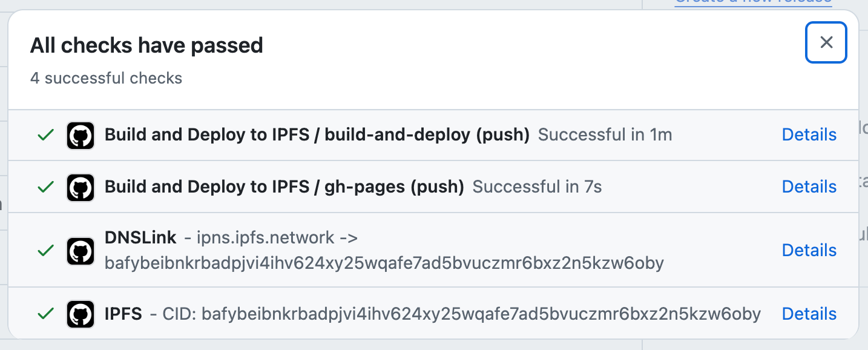Open Details for the IPFS check

pyautogui.click(x=809, y=314)
